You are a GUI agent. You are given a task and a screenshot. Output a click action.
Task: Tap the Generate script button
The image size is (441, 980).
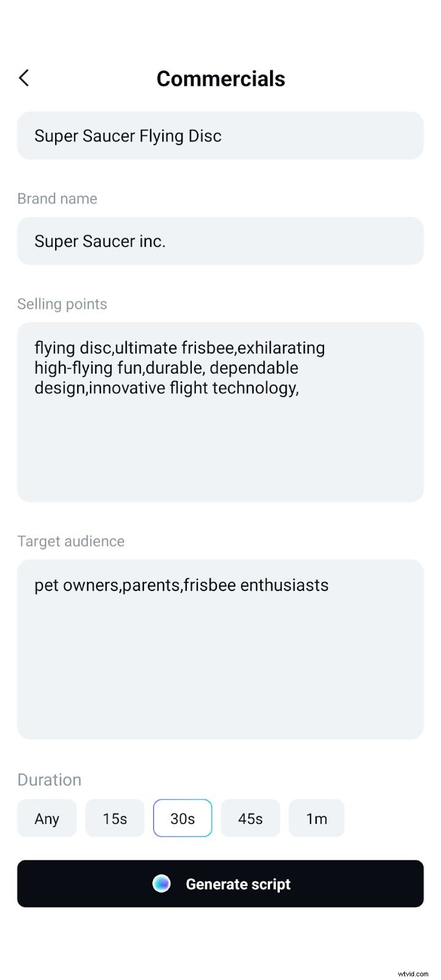click(x=221, y=883)
